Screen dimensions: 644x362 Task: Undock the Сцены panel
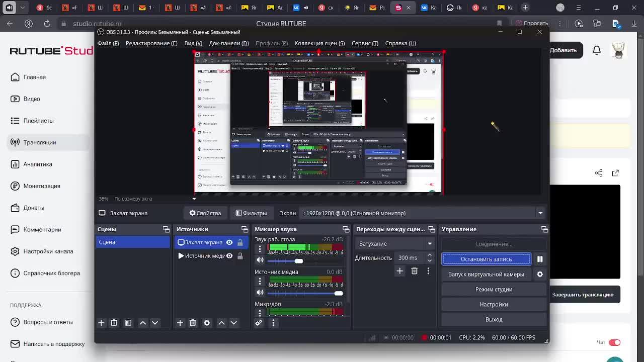tap(166, 229)
